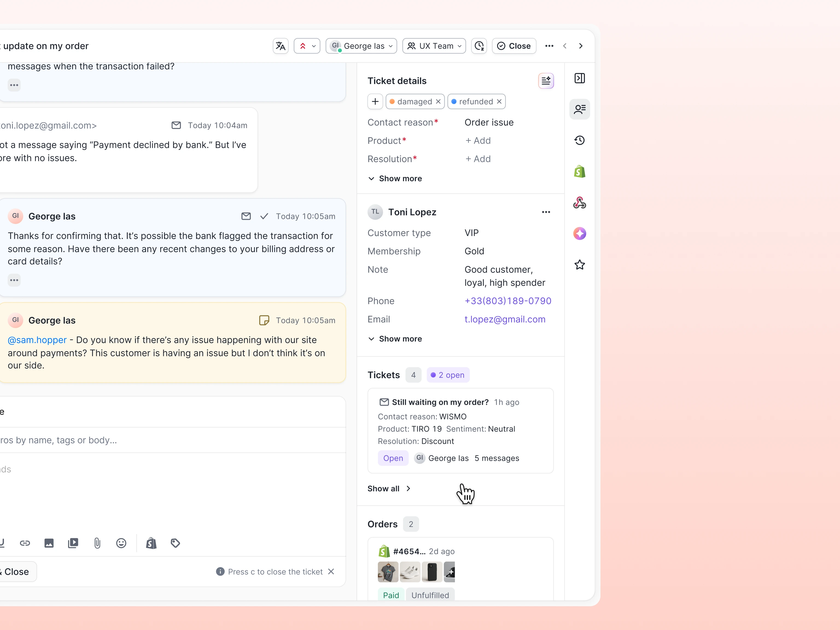Click the translate language icon
The image size is (840, 630).
coord(281,46)
